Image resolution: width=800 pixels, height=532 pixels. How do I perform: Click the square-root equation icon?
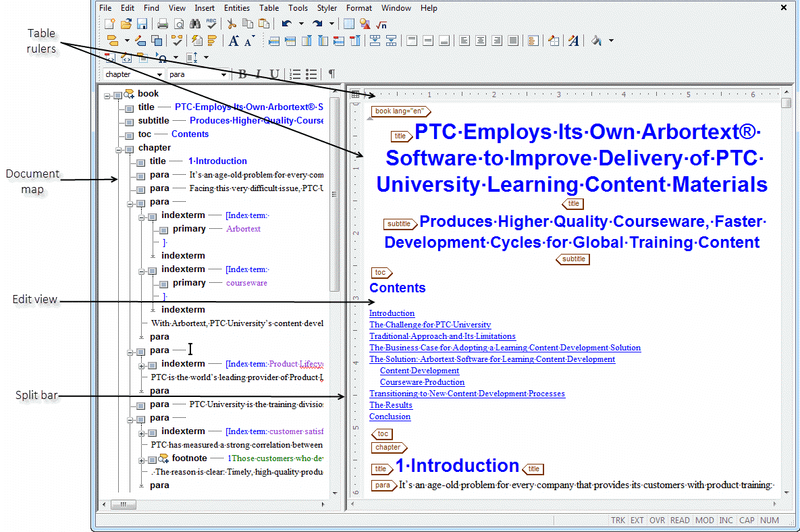pos(381,24)
